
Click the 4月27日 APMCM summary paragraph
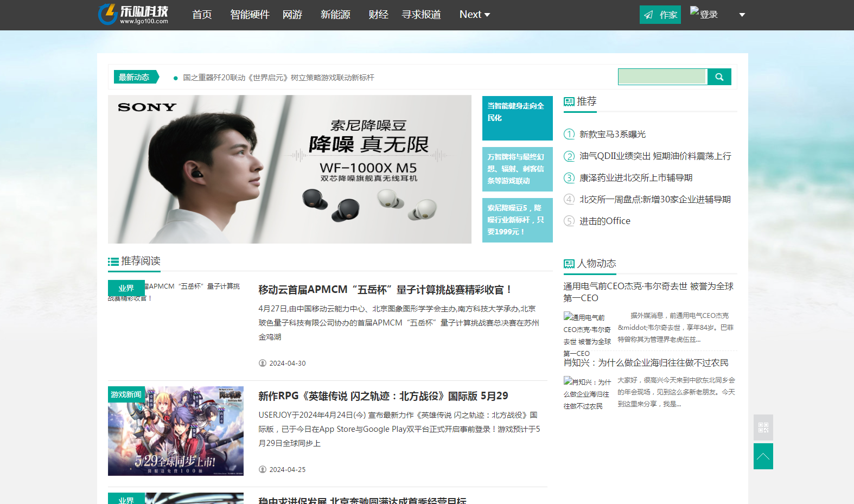399,323
